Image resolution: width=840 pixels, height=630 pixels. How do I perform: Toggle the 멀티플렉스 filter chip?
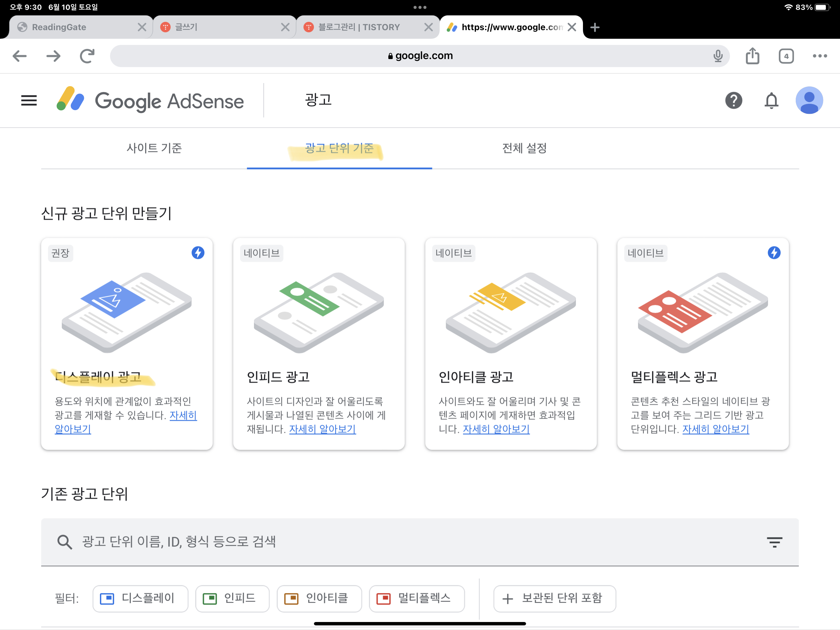click(417, 598)
